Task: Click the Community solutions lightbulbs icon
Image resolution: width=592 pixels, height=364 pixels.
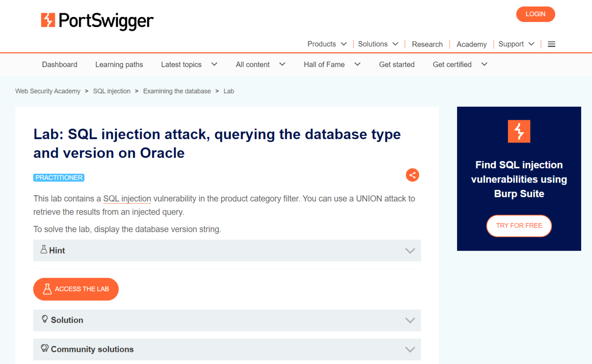Action: click(45, 348)
